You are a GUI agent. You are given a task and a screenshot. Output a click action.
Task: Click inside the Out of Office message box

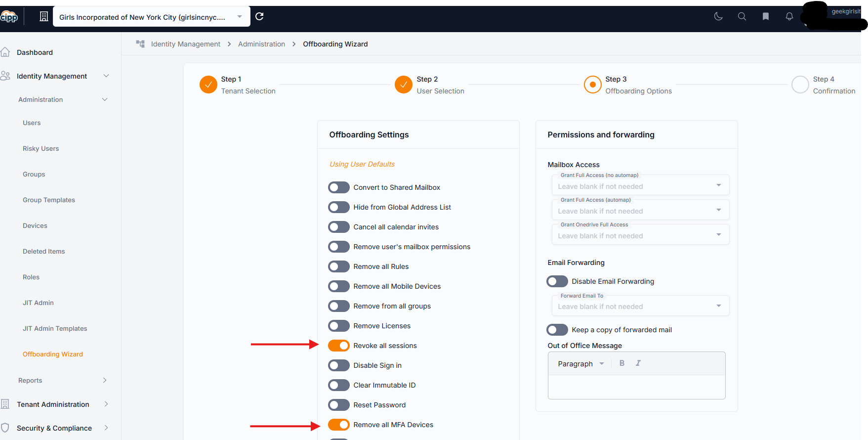pos(636,387)
